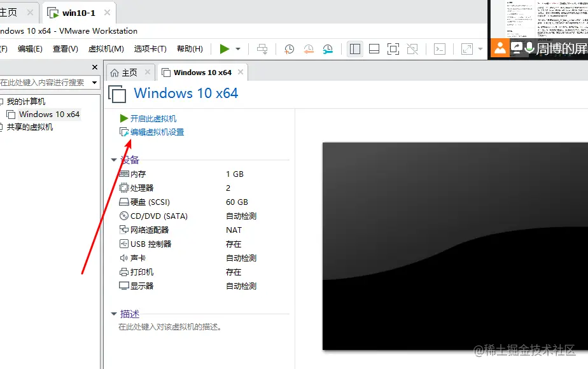Click 开启此虚拟机 link
Image resolution: width=588 pixels, height=369 pixels.
tap(153, 119)
